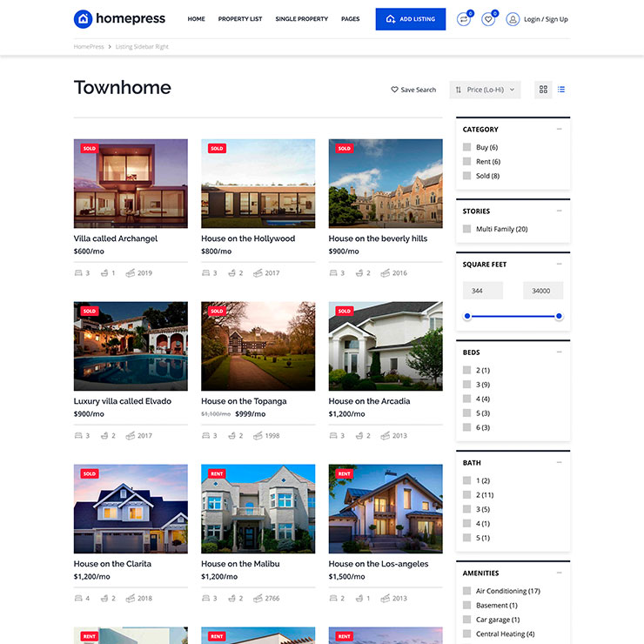This screenshot has height=644, width=644.
Task: Open the favorites heart icon in header
Action: click(488, 19)
